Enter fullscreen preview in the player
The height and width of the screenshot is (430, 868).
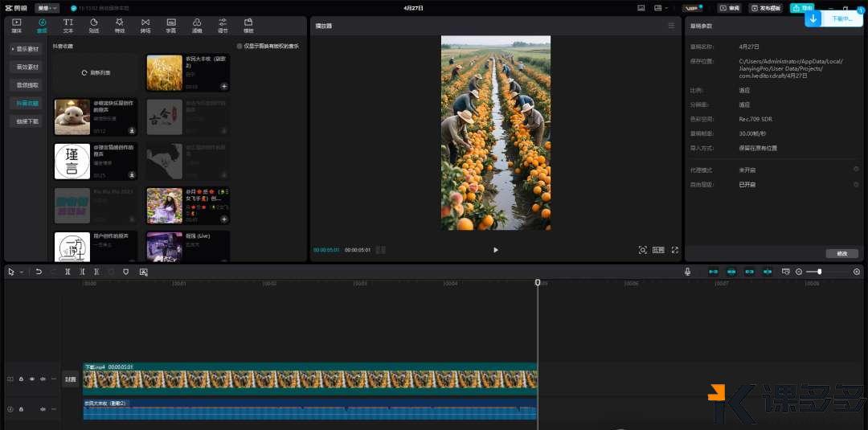coord(674,250)
